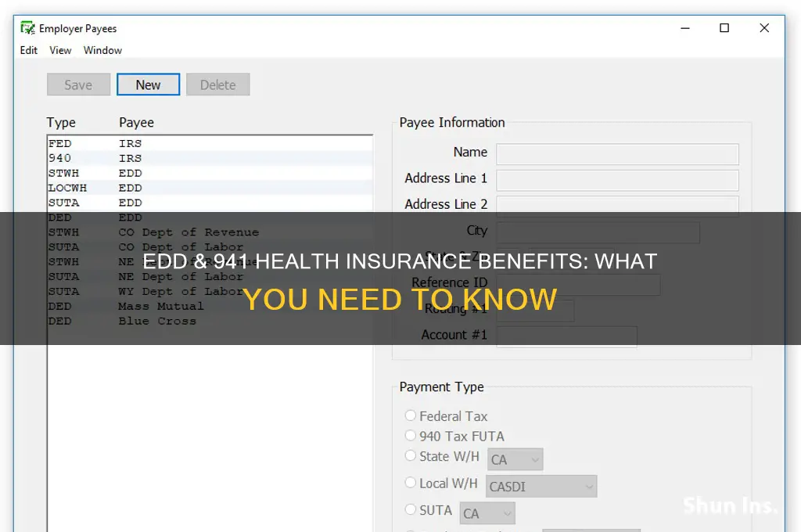Select SUTA NE Dept of Labor row

(210, 277)
